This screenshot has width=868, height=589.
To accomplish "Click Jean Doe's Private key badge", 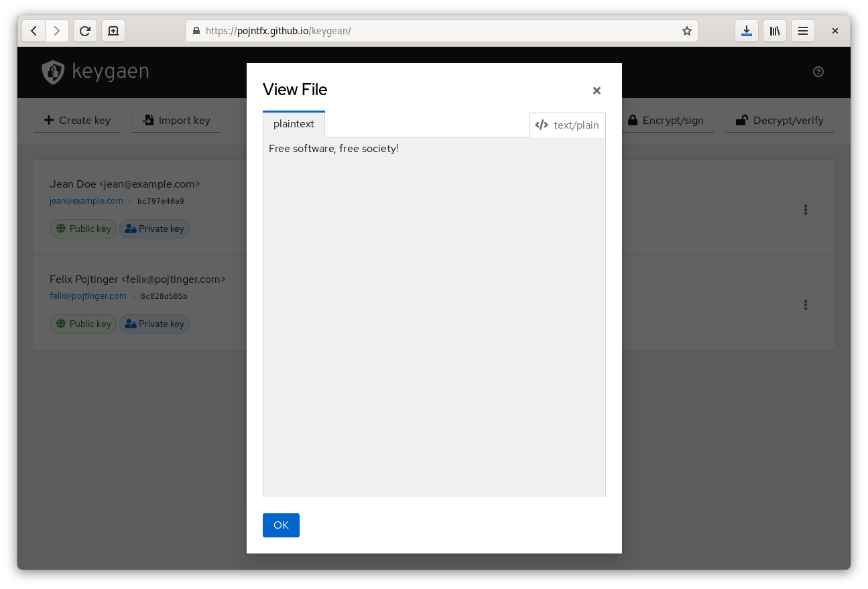I will pos(155,228).
